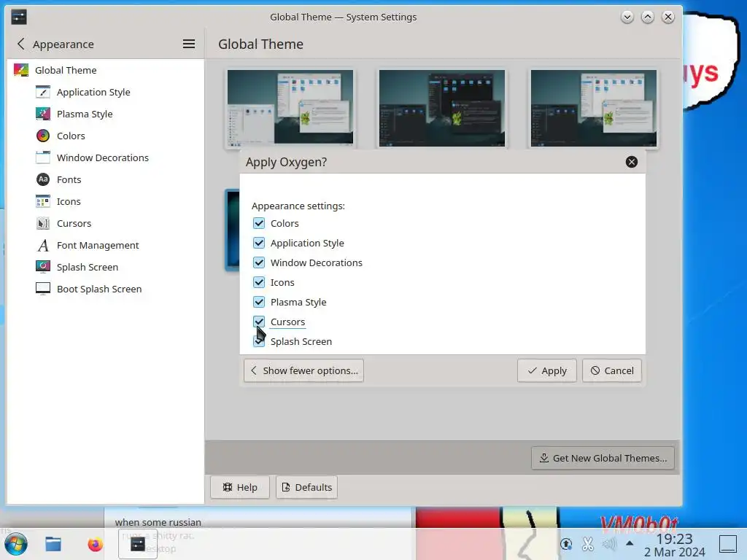Image resolution: width=747 pixels, height=560 pixels.
Task: Launch the file manager from taskbar
Action: [x=53, y=544]
